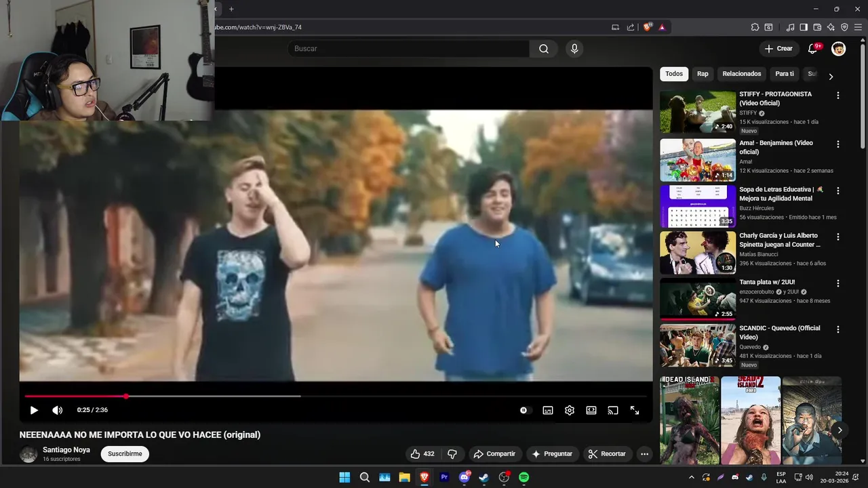The height and width of the screenshot is (488, 868).
Task: Open options for Charly García video
Action: pyautogui.click(x=838, y=237)
